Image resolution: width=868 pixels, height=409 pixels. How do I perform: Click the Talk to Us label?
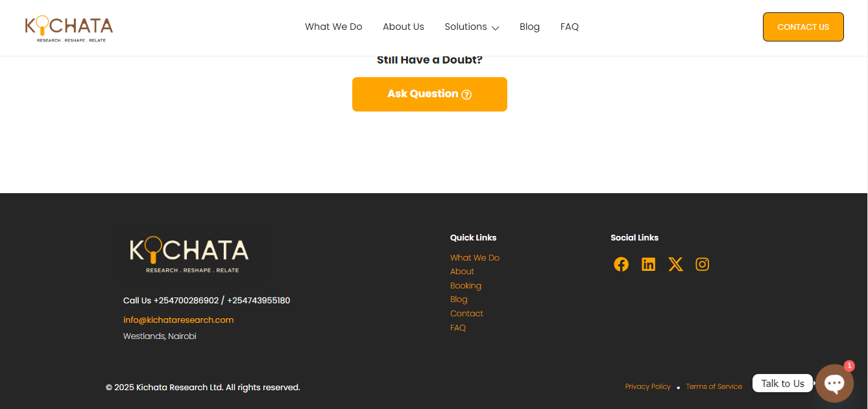[x=782, y=384]
